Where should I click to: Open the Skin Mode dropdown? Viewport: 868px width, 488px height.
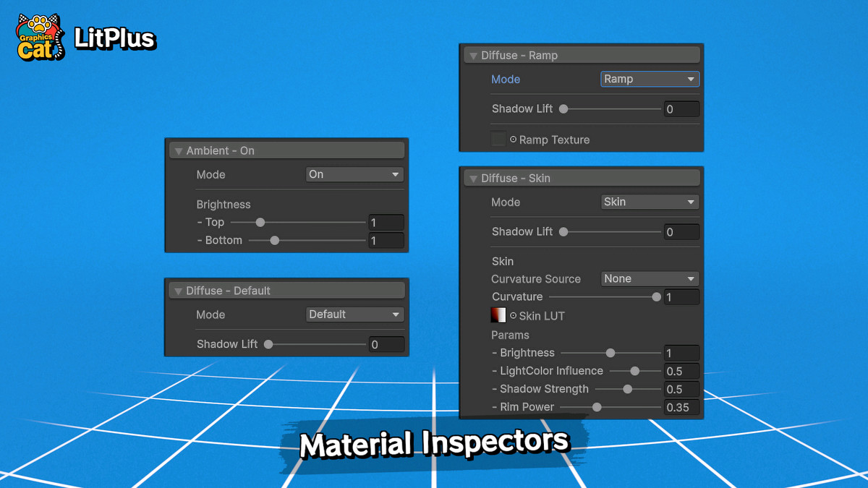point(649,202)
